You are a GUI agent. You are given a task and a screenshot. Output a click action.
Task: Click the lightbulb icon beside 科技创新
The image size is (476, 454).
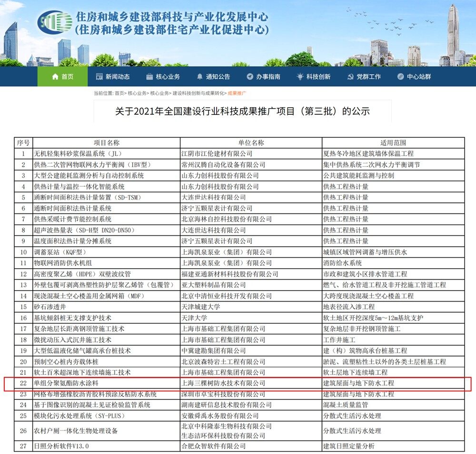coord(300,76)
